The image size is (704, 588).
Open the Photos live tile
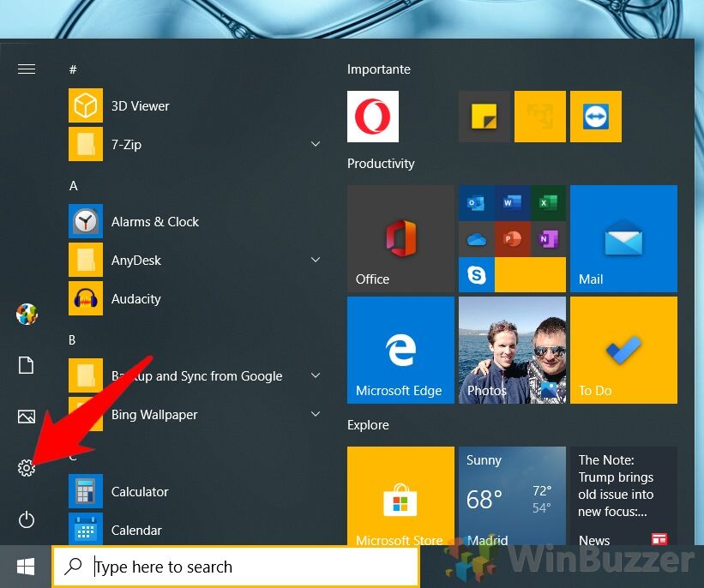512,350
